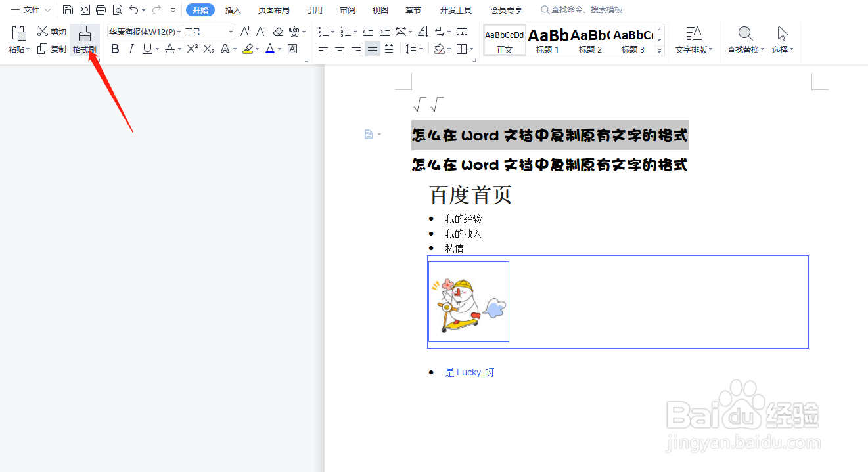The image size is (868, 472).
Task: Click the character border icon
Action: (x=292, y=49)
